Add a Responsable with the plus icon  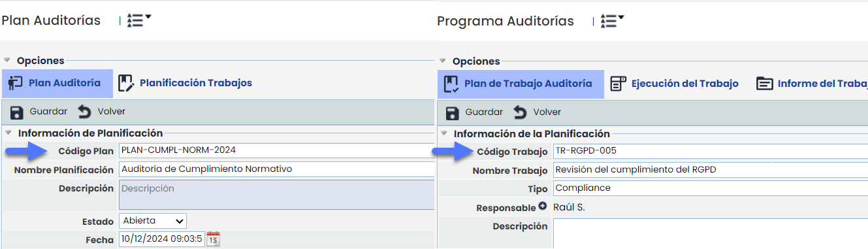(542, 207)
